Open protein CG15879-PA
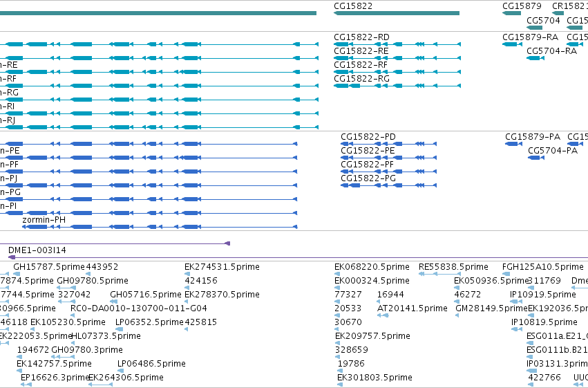Screen dimensions: 588x388 tap(533, 137)
